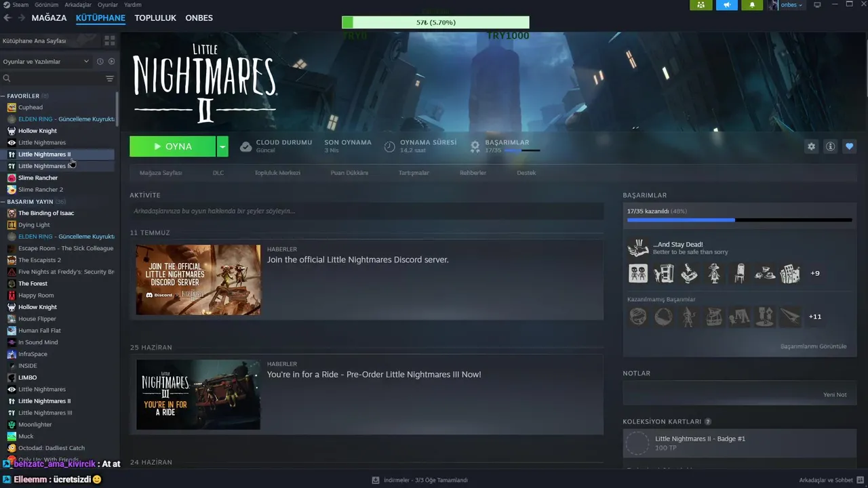Select Slime Rancher 2 in library list

point(41,190)
